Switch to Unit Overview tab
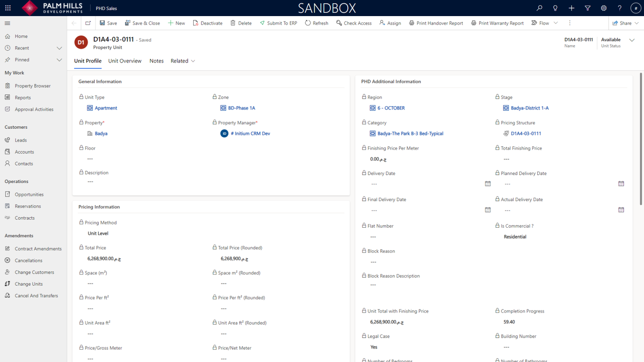 tap(125, 61)
